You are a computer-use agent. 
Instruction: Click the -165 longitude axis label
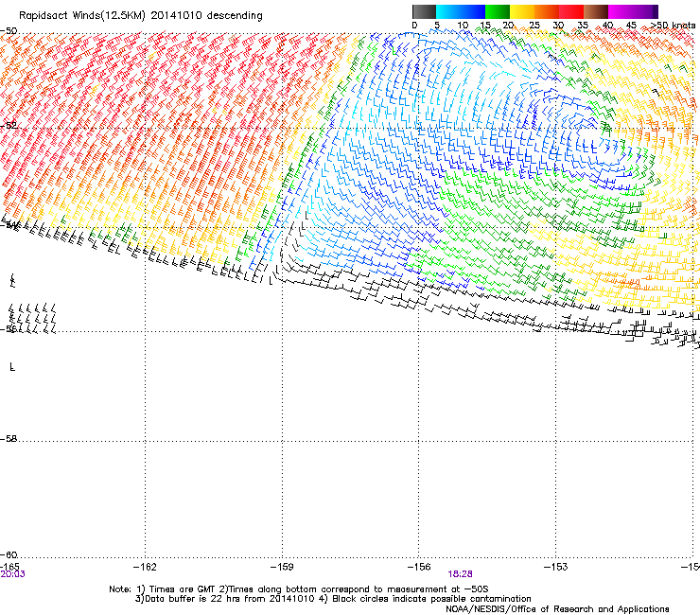tap(9, 567)
